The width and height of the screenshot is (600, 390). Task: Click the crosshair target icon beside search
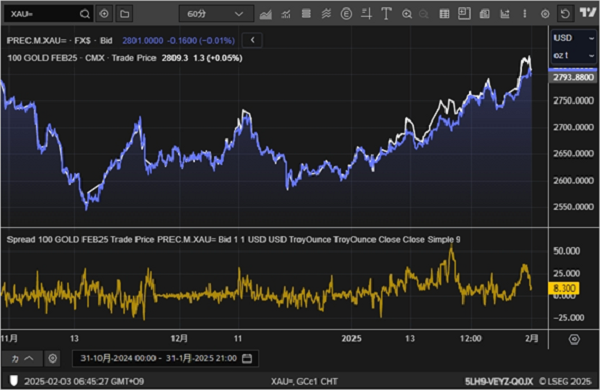(104, 14)
